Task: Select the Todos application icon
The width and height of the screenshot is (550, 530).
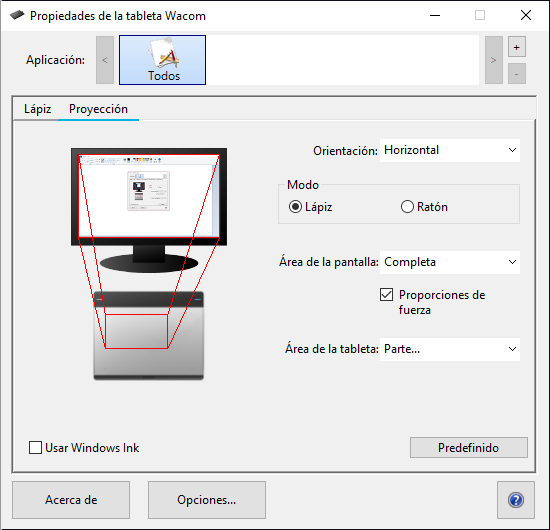Action: pyautogui.click(x=162, y=60)
